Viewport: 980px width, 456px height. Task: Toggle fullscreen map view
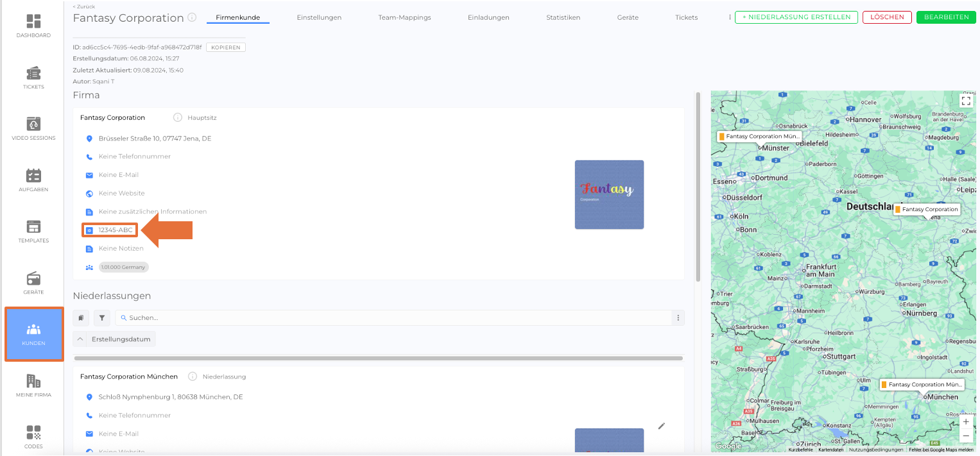pos(966,101)
